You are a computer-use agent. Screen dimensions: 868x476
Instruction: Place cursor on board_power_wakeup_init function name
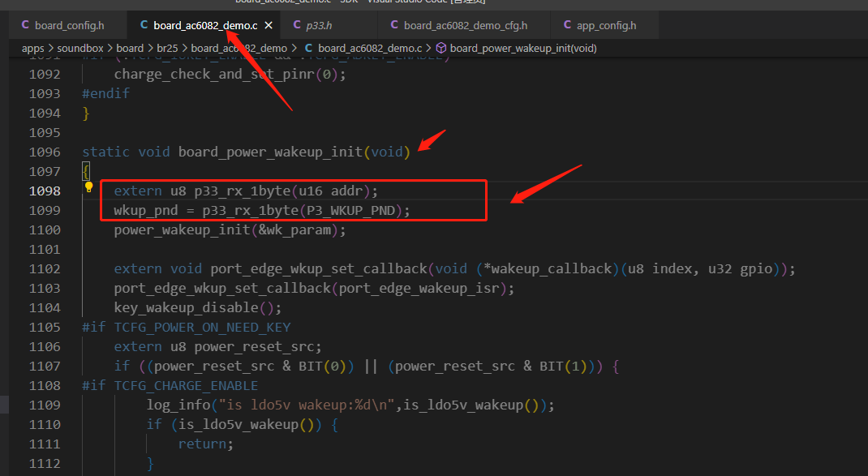coord(270,152)
